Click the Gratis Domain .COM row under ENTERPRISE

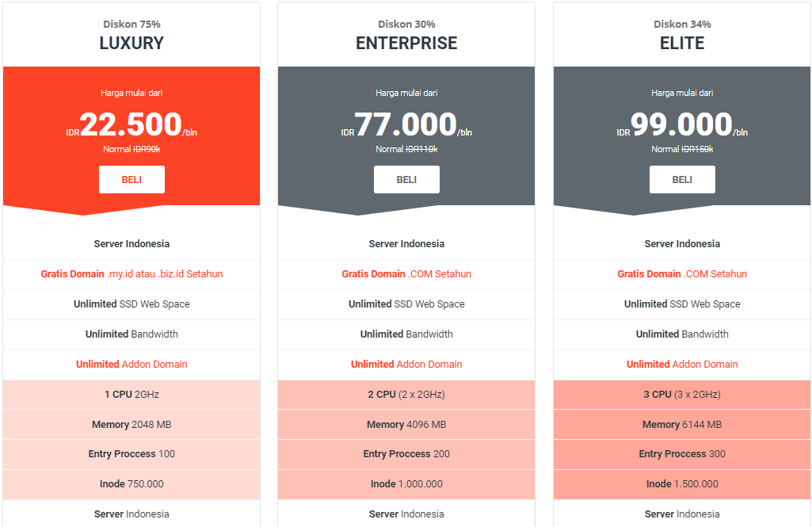coord(406,273)
